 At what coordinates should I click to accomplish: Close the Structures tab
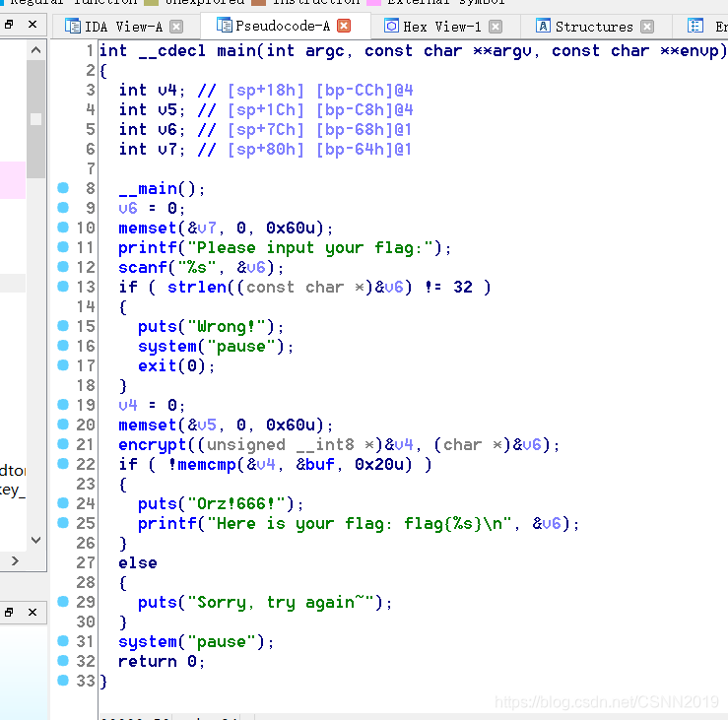click(x=647, y=27)
